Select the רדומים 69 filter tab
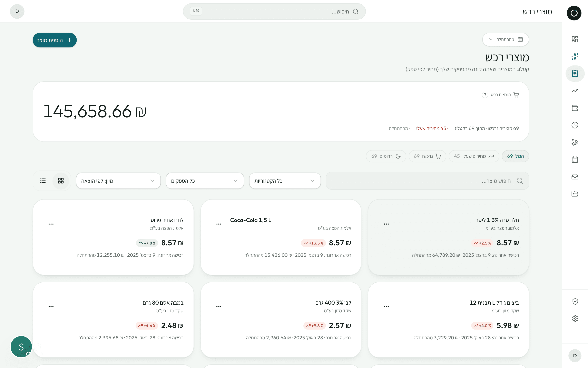Screen dimensions: 588x368 tap(386, 156)
